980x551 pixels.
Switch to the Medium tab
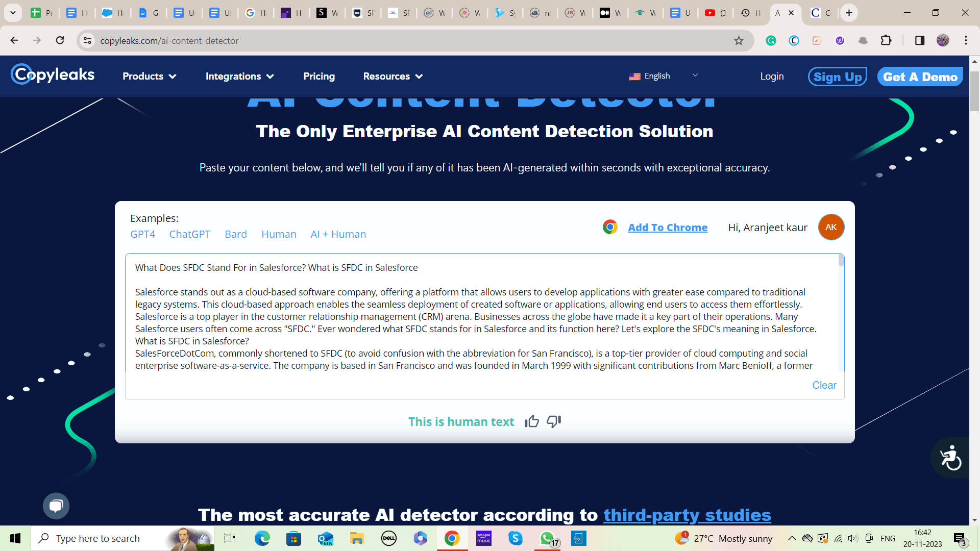pos(610,13)
